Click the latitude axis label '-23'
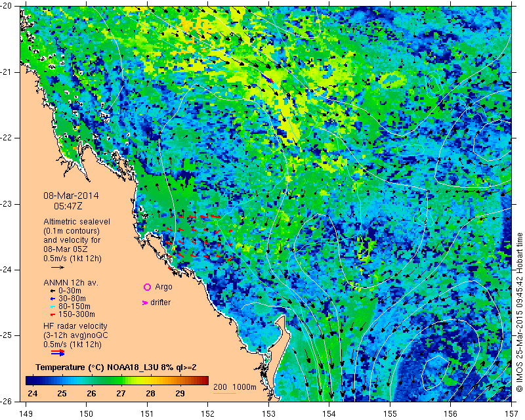This screenshot has height=420, width=525. (x=7, y=204)
